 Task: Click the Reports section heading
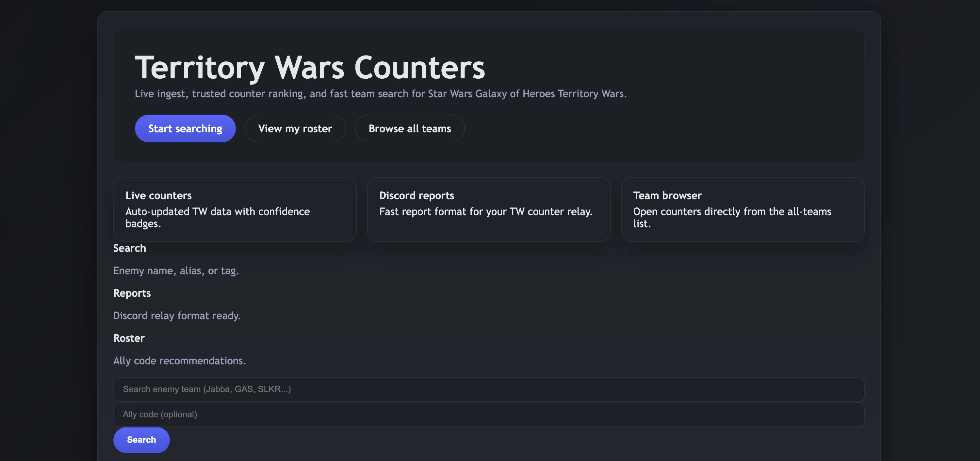click(x=132, y=293)
